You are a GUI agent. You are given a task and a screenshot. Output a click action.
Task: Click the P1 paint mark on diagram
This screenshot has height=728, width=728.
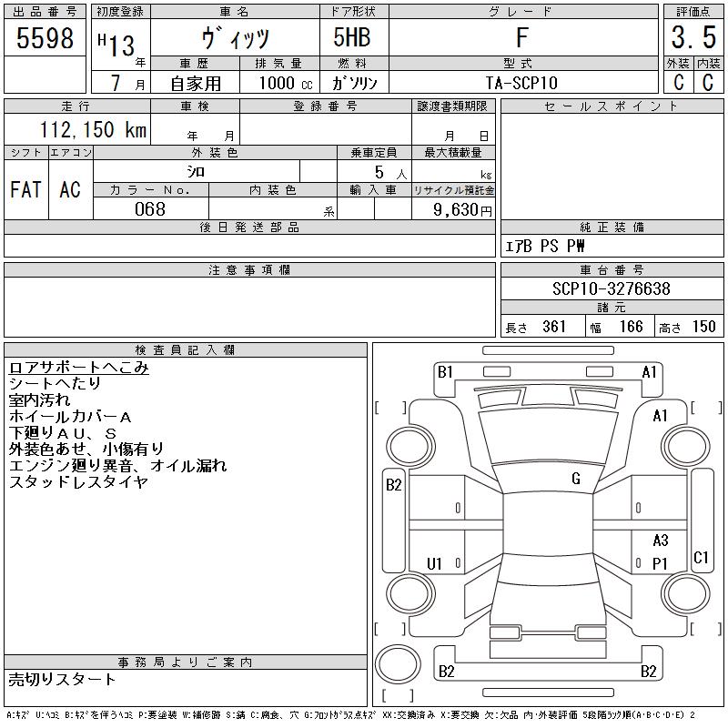(660, 563)
